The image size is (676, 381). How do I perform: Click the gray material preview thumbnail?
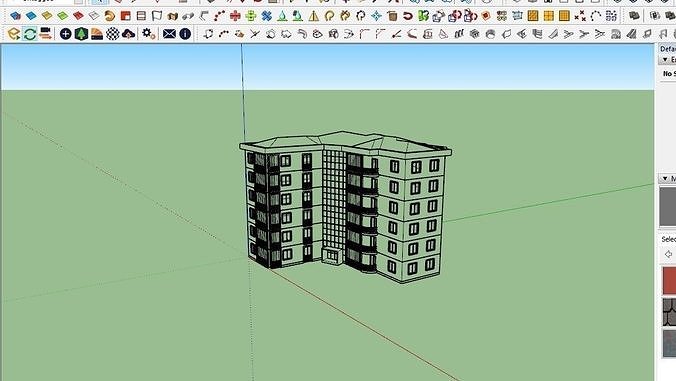pyautogui.click(x=668, y=206)
